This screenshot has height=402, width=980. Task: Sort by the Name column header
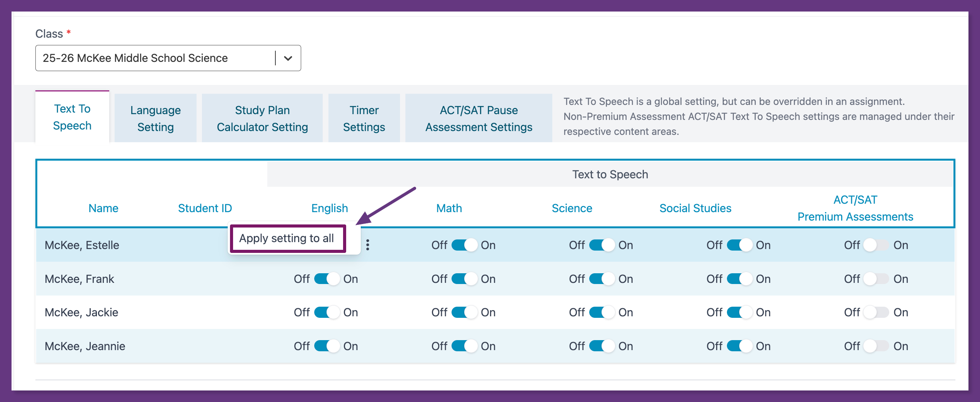pos(103,208)
